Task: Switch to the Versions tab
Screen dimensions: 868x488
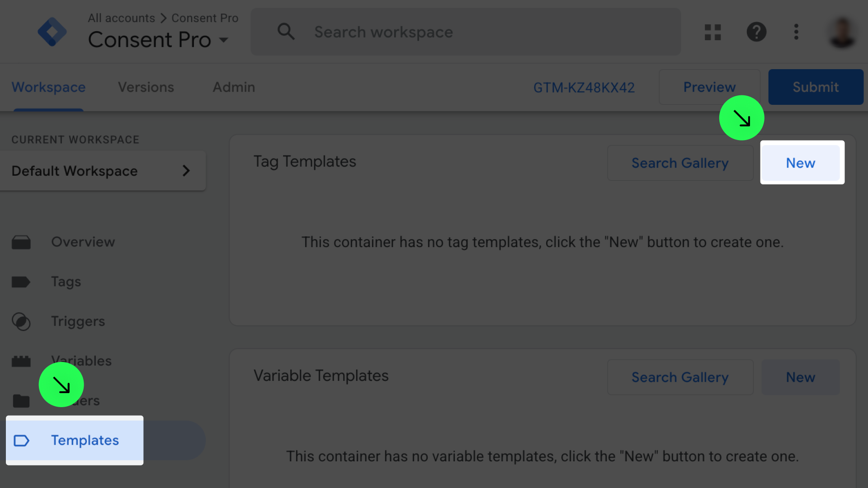Action: click(146, 87)
